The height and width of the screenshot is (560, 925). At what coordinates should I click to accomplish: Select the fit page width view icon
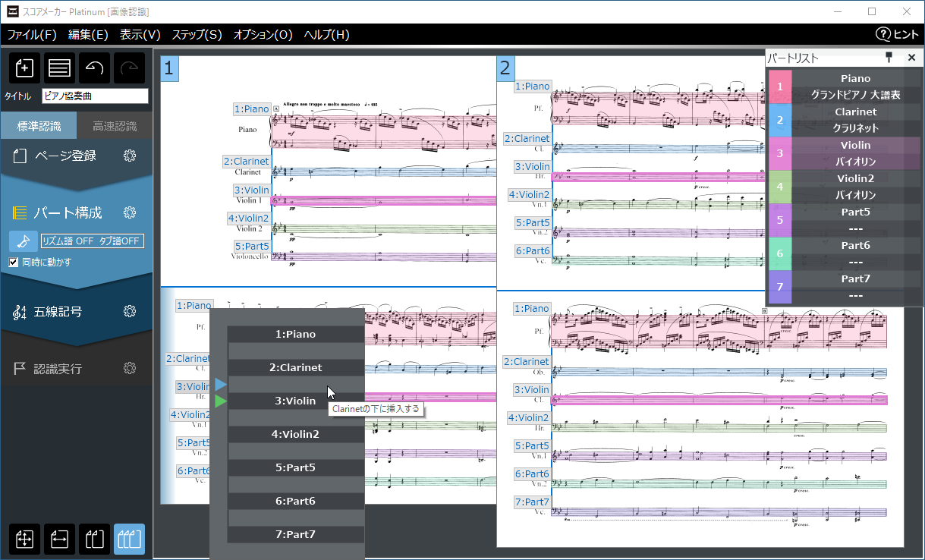coord(59,540)
